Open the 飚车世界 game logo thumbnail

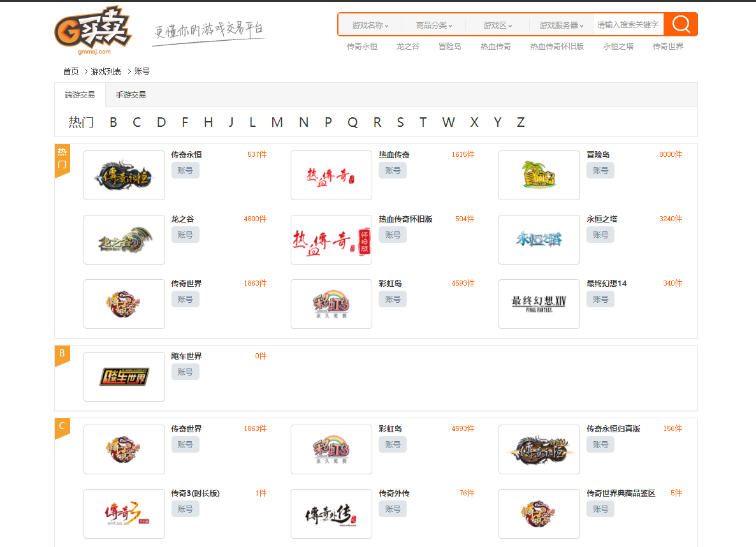coord(124,377)
